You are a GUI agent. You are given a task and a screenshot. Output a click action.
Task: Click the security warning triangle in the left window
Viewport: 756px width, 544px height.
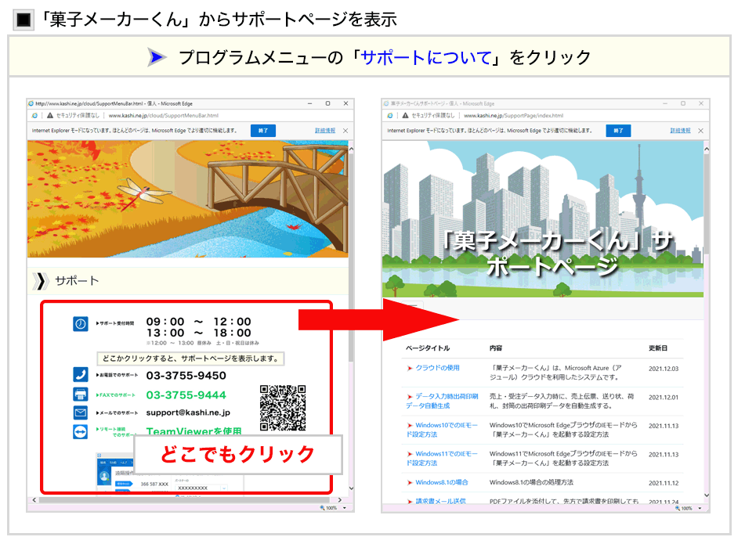point(49,116)
